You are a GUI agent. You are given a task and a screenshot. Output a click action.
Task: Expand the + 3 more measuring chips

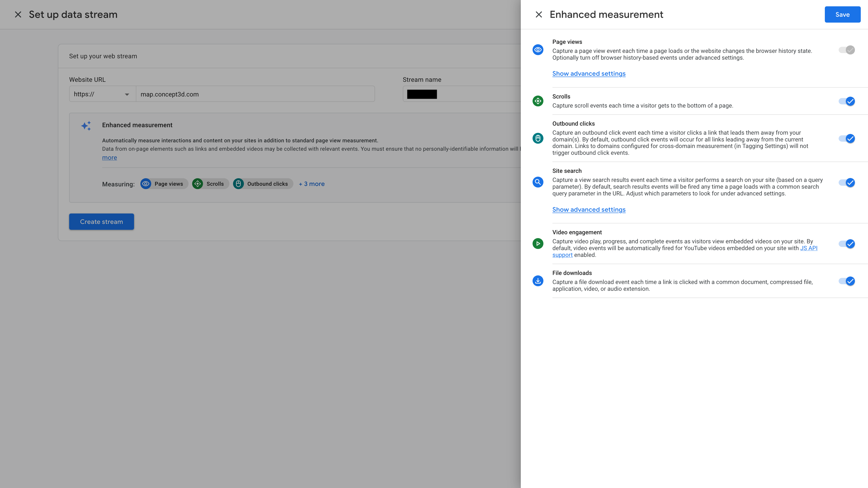pyautogui.click(x=311, y=184)
